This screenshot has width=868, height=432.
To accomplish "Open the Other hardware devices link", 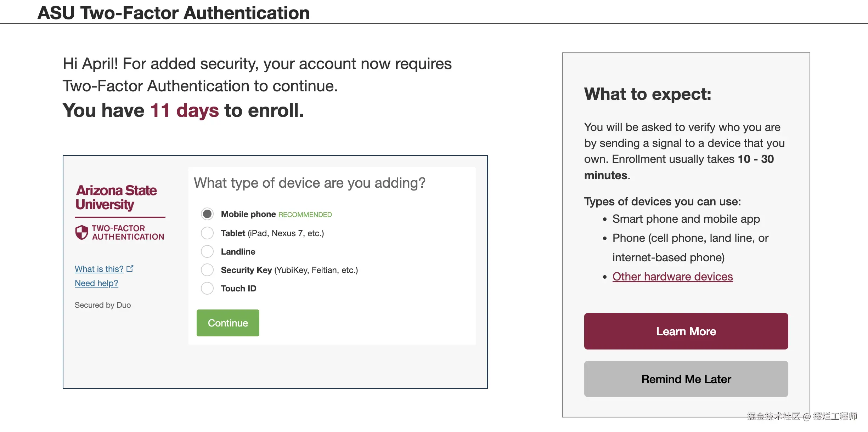I will click(672, 277).
